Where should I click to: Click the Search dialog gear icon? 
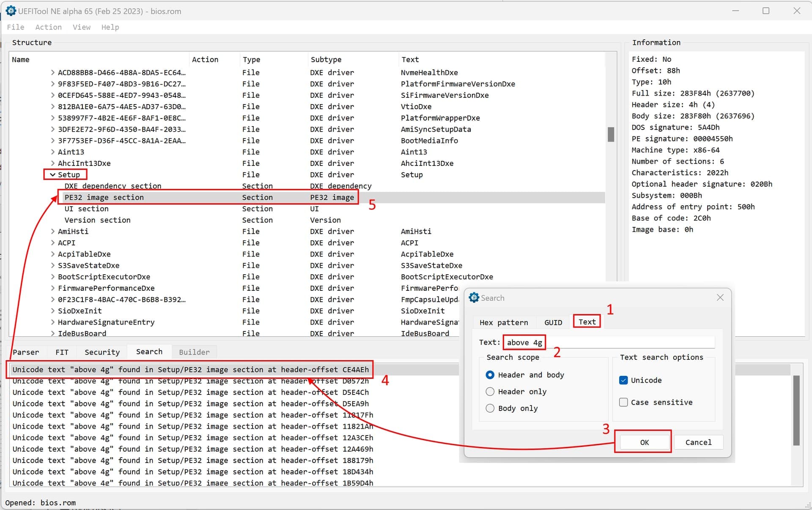[x=474, y=298]
